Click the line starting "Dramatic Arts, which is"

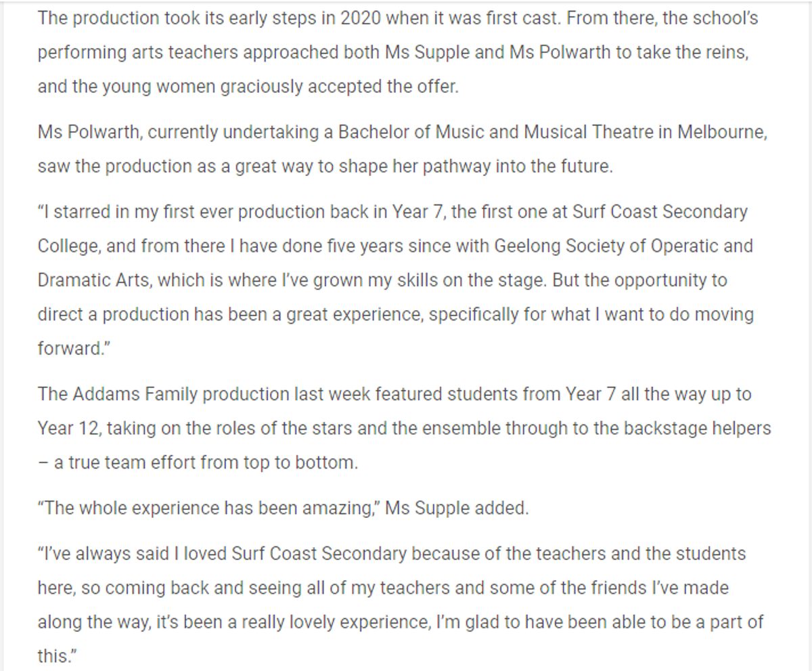382,281
